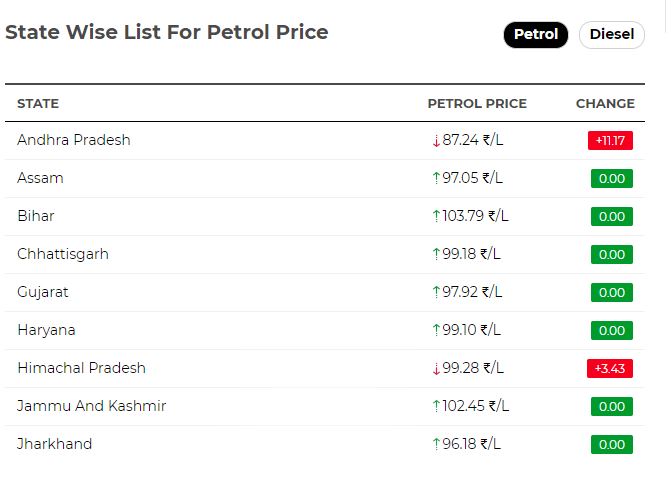Click the green up arrow beside Bihar price
This screenshot has width=672, height=479.
pos(436,216)
